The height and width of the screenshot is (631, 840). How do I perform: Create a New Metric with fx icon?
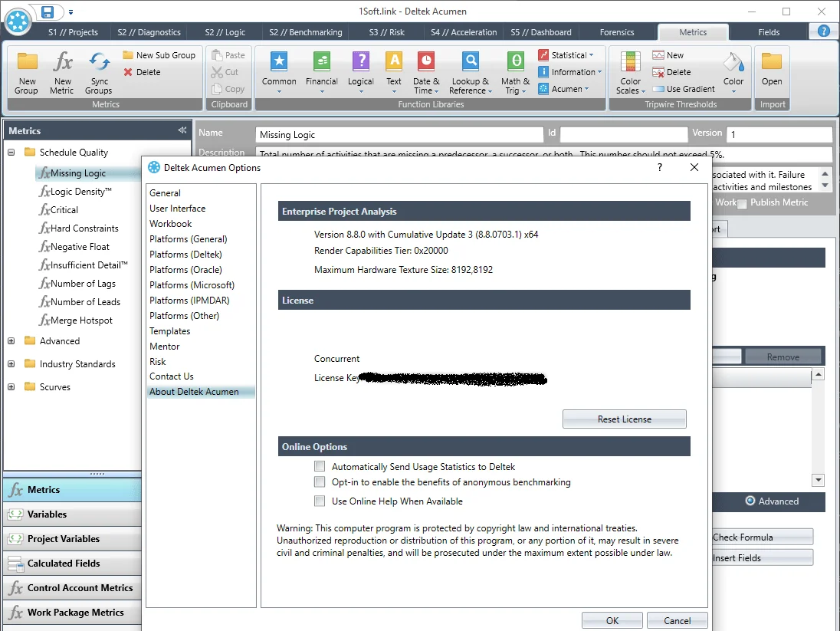pyautogui.click(x=62, y=61)
